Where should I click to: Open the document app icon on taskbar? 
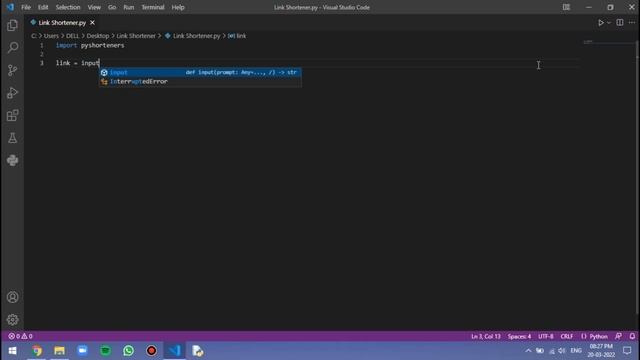click(198, 351)
